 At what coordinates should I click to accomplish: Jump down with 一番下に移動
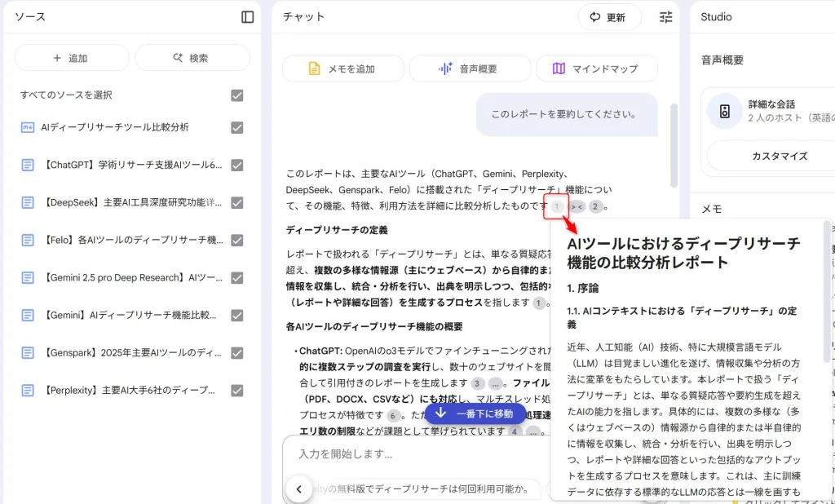click(475, 413)
